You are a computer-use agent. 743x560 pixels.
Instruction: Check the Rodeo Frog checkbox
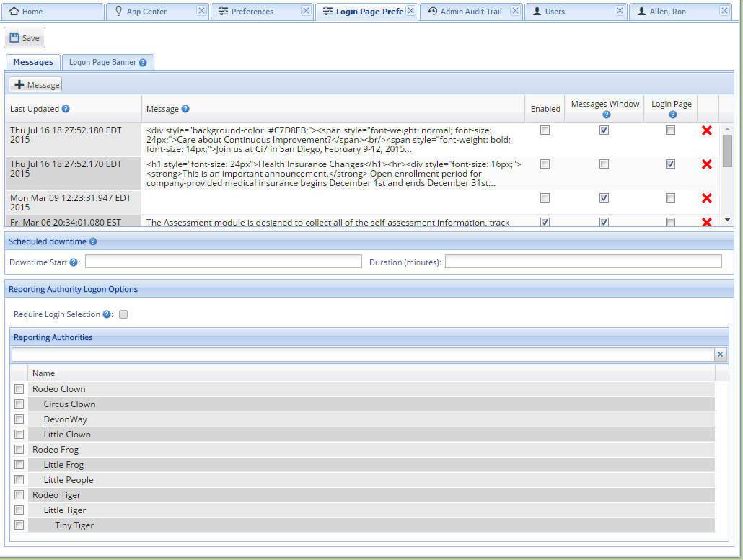[x=19, y=450]
